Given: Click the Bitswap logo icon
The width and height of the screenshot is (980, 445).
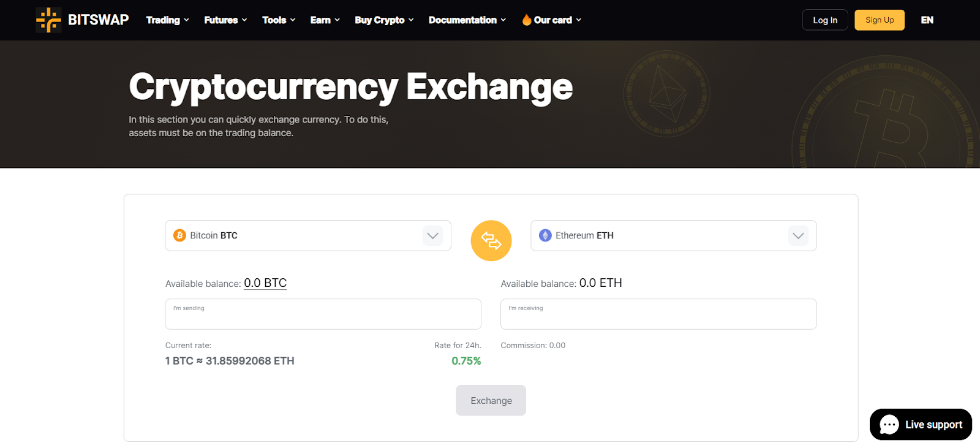Looking at the screenshot, I should [x=48, y=20].
